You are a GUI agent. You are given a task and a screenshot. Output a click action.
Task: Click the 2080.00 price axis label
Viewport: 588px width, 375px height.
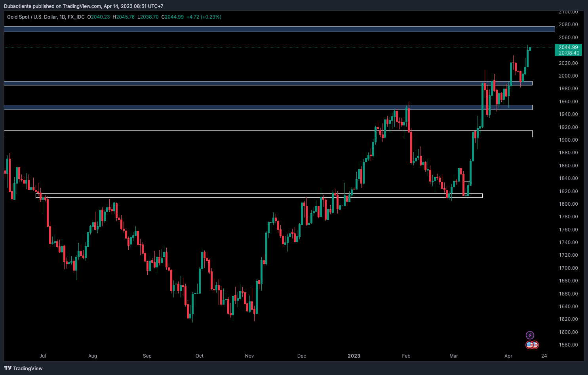click(568, 25)
